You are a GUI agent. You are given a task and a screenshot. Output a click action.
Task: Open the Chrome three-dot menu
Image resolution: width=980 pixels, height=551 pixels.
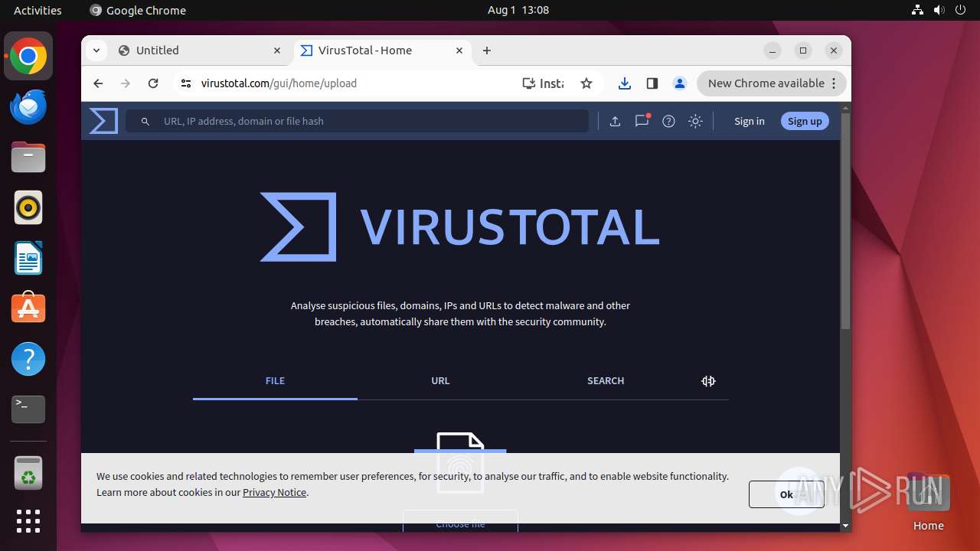point(835,83)
